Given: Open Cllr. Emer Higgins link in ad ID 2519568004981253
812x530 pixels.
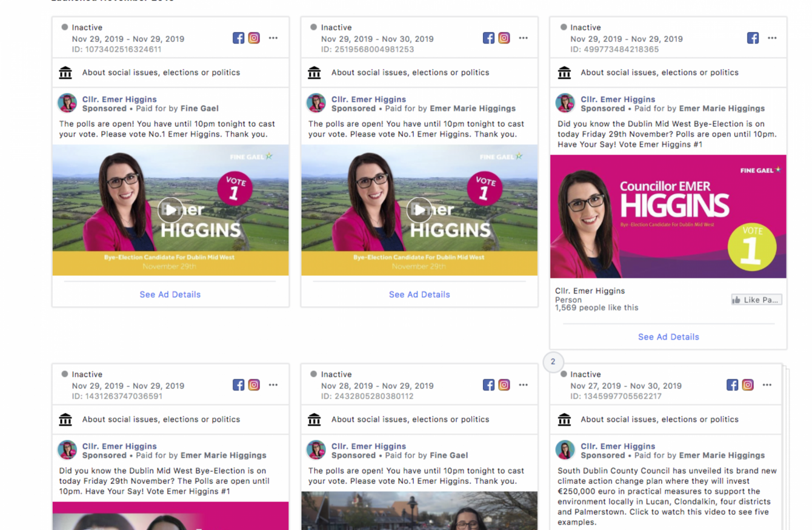Looking at the screenshot, I should pos(368,99).
